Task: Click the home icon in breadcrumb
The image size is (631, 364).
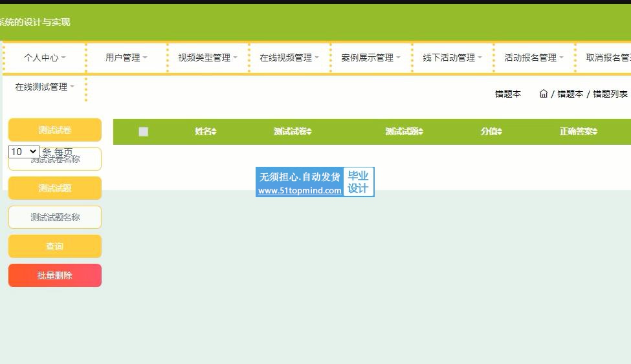Action: pos(544,94)
